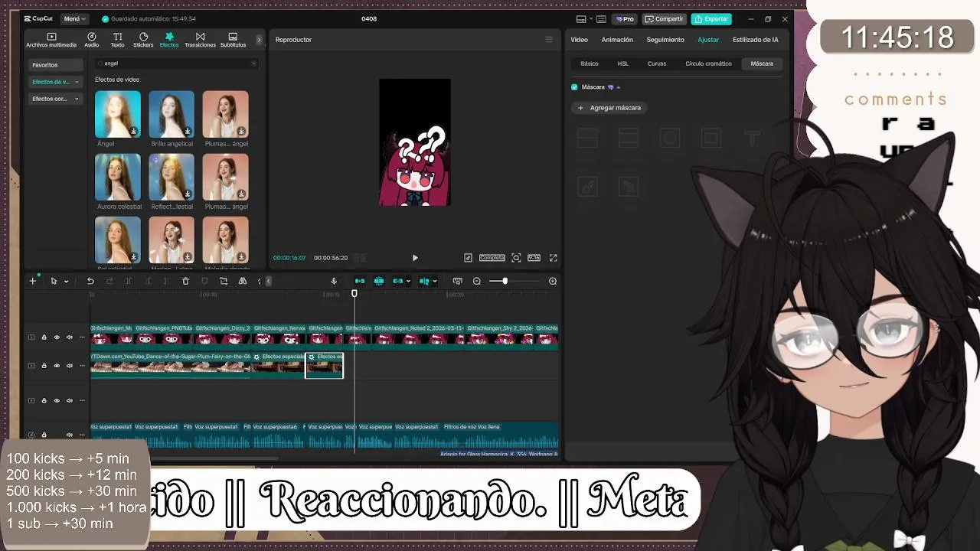Open fullscreen preview in the player

(x=553, y=258)
